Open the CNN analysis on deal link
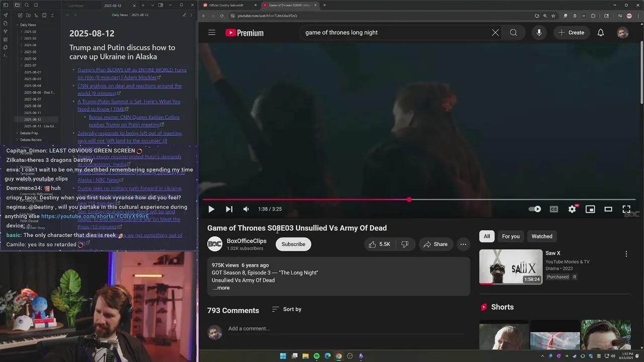644x362 pixels. (x=129, y=89)
